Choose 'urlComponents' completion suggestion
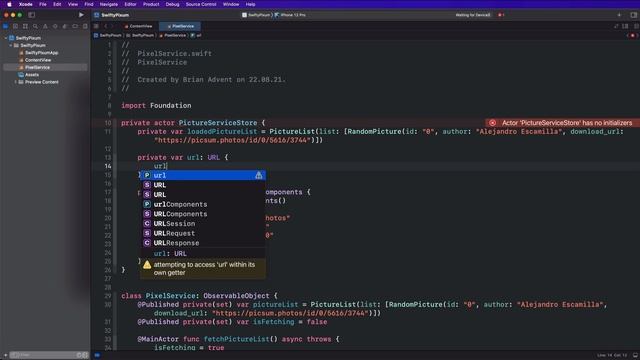Screen dimensions: 640x360 coord(203,204)
